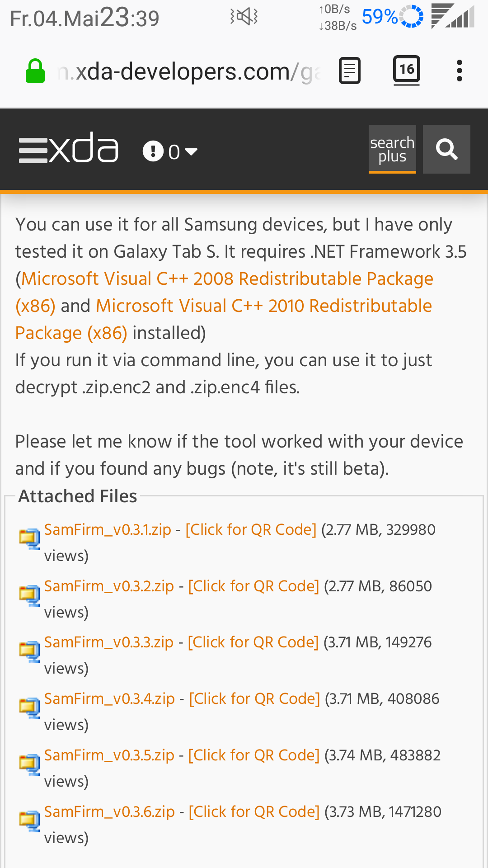Image resolution: width=488 pixels, height=868 pixels.
Task: Open the XDA hamburger menu
Action: click(x=33, y=151)
